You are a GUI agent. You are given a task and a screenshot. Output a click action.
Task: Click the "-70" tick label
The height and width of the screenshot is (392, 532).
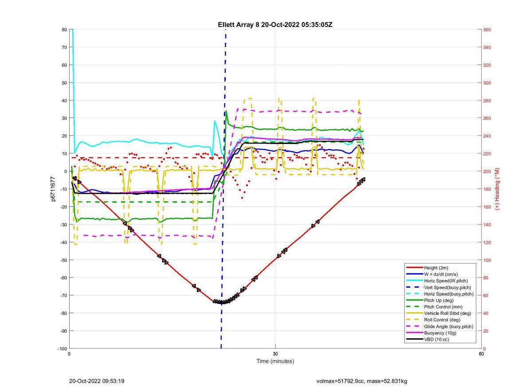[x=64, y=295]
